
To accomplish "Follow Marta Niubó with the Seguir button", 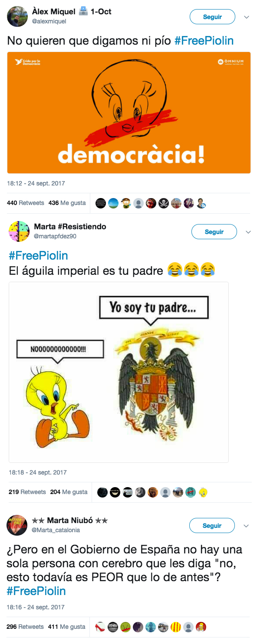I will pos(212,526).
